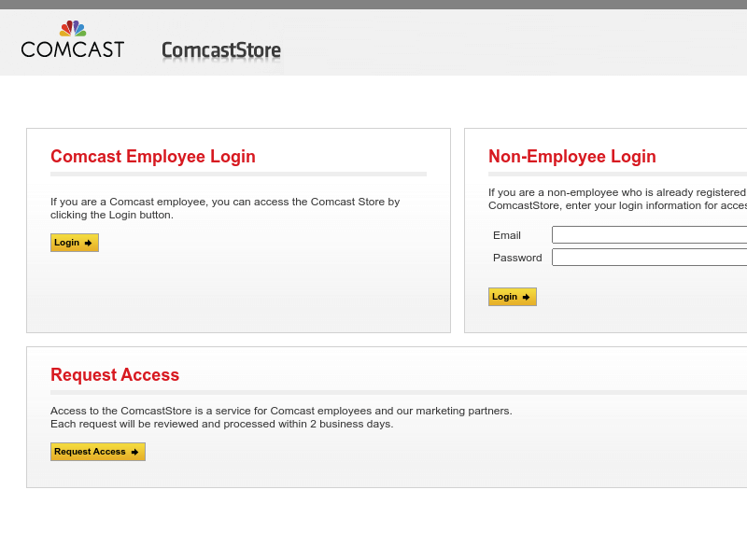
Task: Select the red Request Access heading
Action: pos(115,375)
